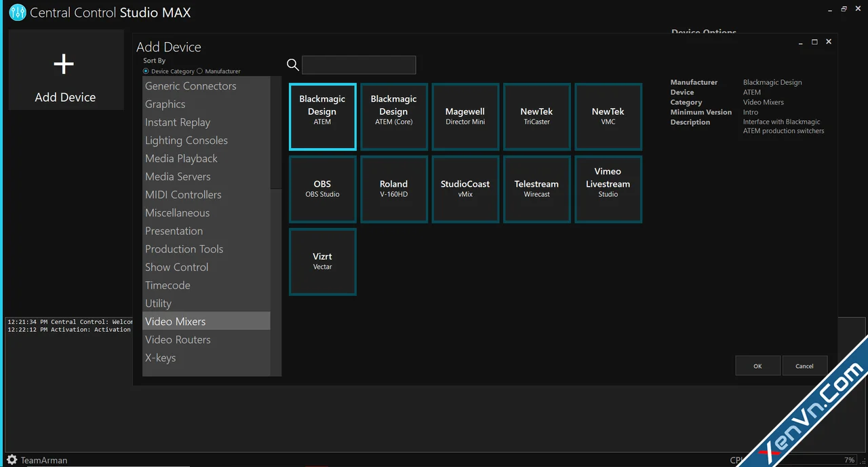The height and width of the screenshot is (467, 868).
Task: Open Timecode category
Action: point(206,286)
